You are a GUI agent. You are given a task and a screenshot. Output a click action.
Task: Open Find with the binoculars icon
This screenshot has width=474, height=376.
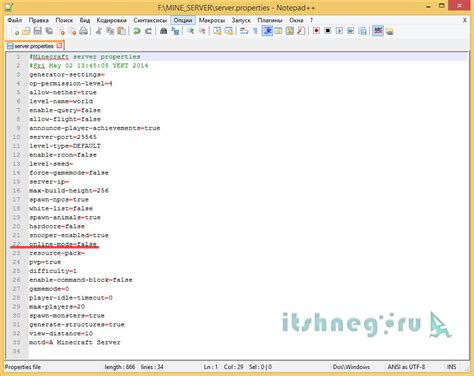[x=163, y=31]
